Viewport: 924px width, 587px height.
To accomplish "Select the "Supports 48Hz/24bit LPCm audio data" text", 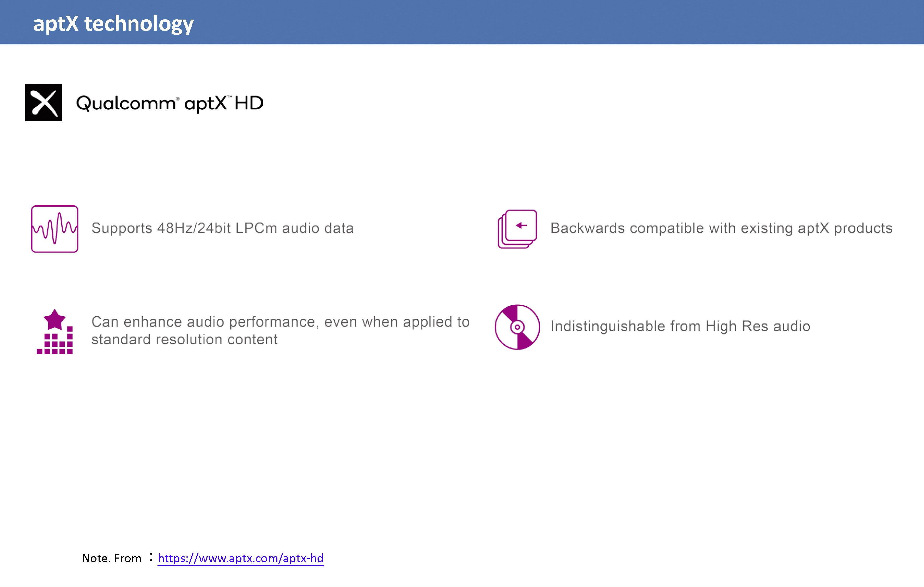I will (x=223, y=228).
